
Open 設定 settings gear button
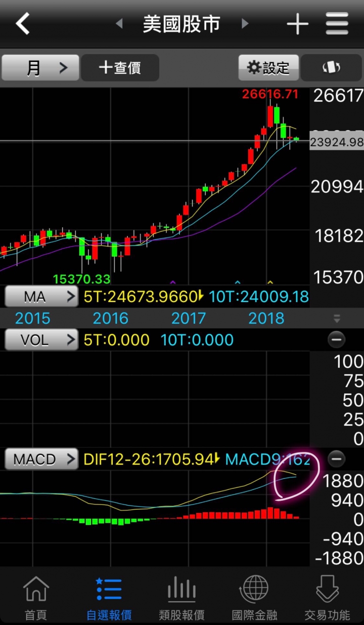coord(268,68)
